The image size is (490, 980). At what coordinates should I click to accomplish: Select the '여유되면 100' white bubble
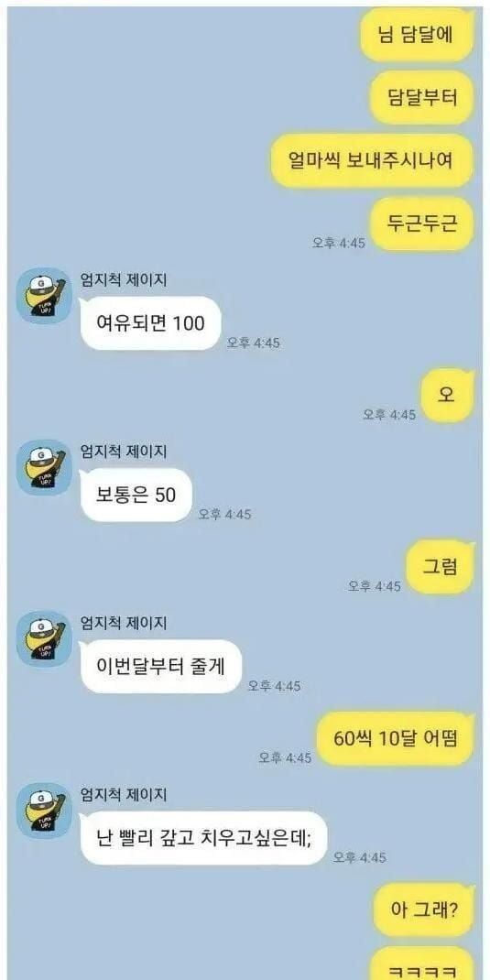click(150, 323)
